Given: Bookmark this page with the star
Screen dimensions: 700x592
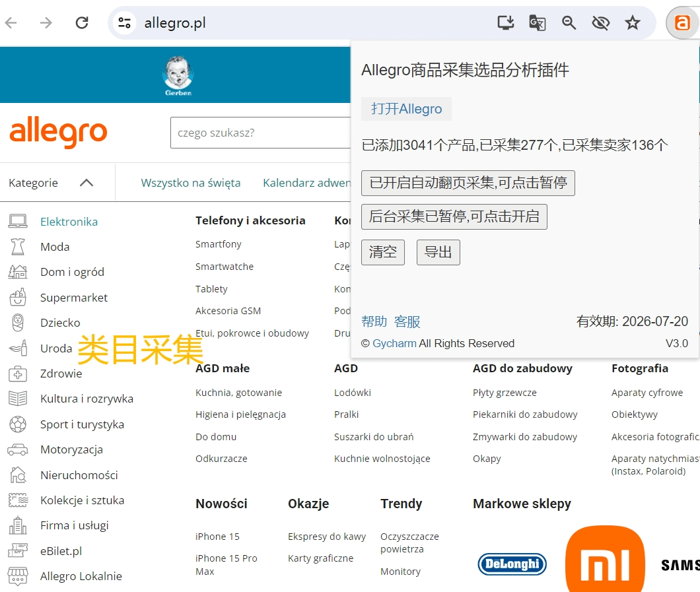Looking at the screenshot, I should click(633, 22).
